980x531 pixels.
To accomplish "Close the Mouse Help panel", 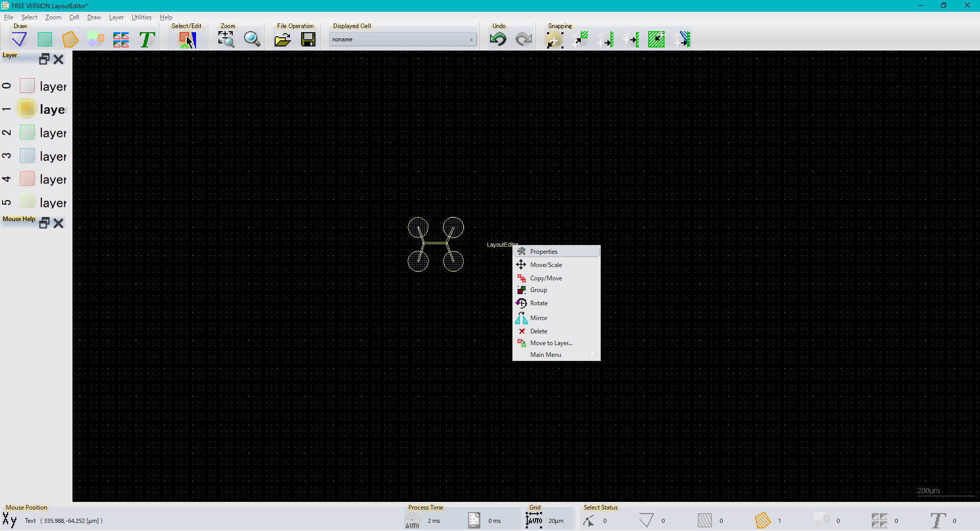I will click(x=59, y=223).
